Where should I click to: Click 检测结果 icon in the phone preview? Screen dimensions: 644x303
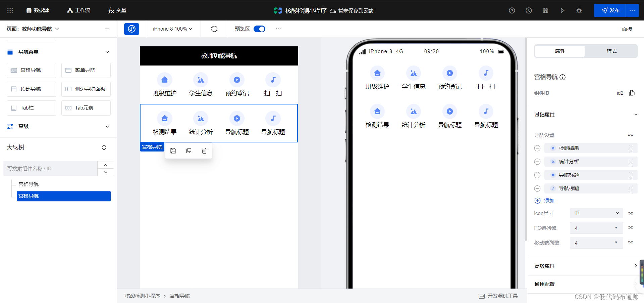377,112
